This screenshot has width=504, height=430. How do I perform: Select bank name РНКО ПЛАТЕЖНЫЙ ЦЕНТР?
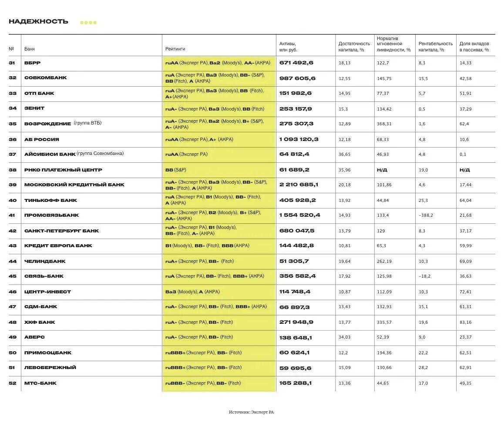point(63,170)
